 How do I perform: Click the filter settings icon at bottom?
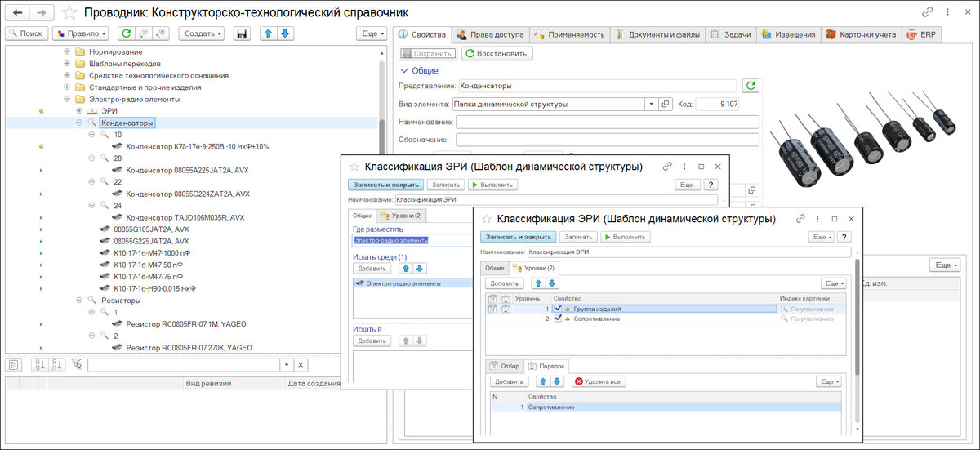click(x=77, y=365)
